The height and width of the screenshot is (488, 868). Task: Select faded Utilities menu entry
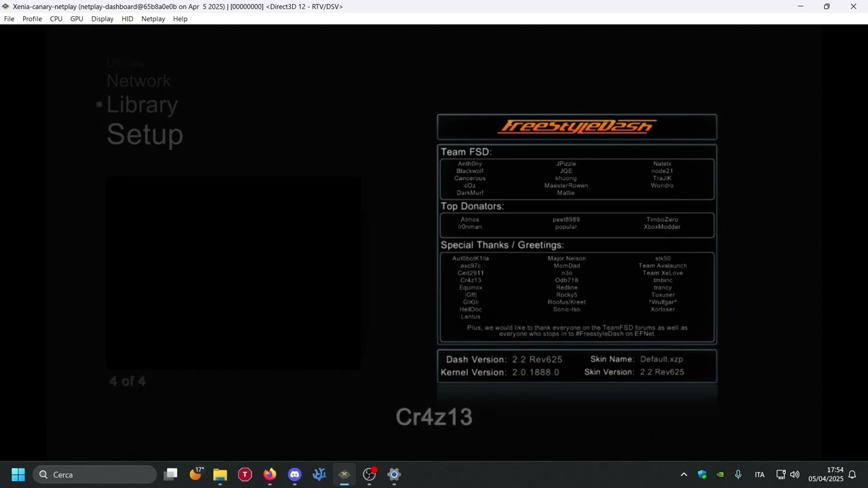pos(125,63)
